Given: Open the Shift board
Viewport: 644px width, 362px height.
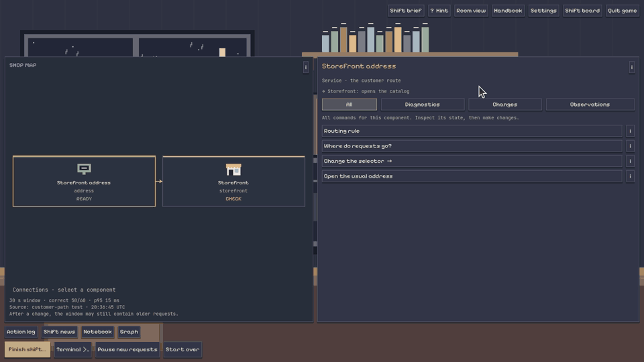Looking at the screenshot, I should 582,11.
